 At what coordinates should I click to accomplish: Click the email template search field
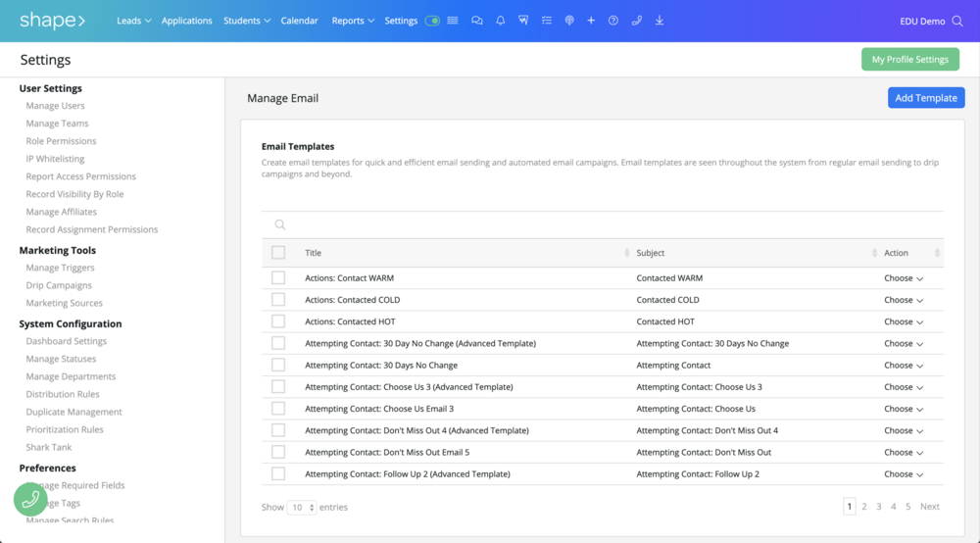point(603,225)
